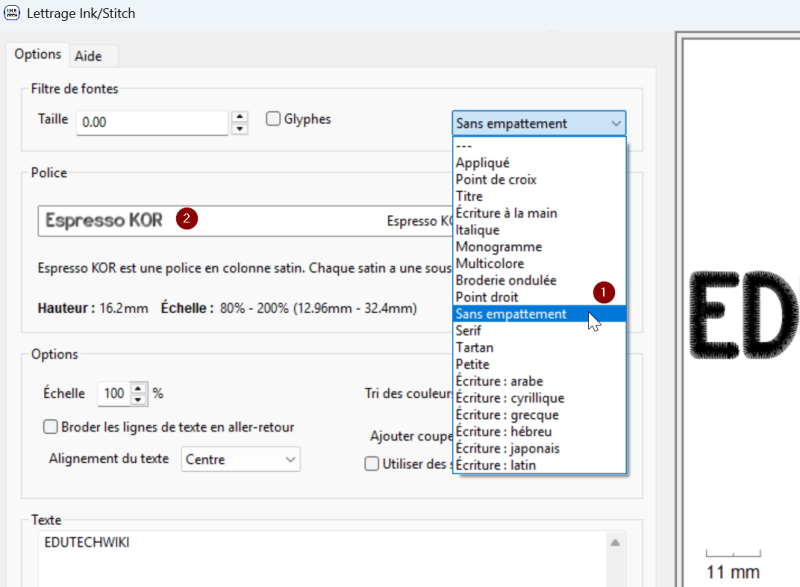Select Tartan from the dropdown list
800x587 pixels.
pyautogui.click(x=539, y=348)
